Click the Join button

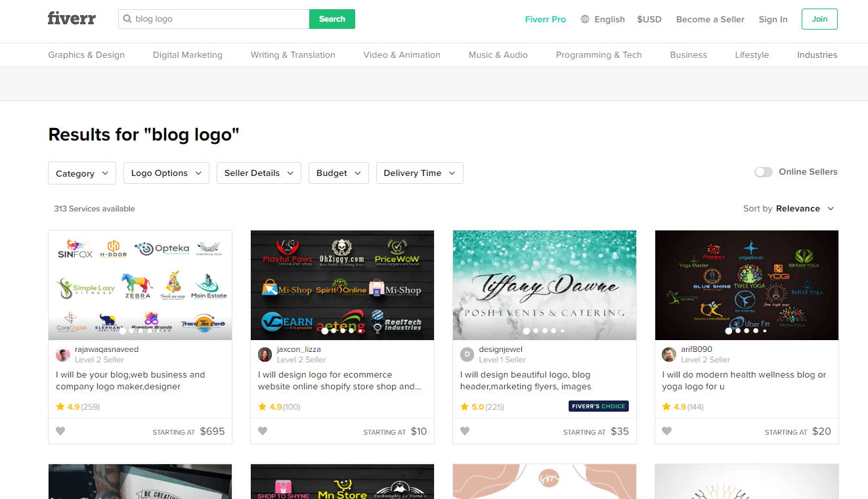point(819,19)
